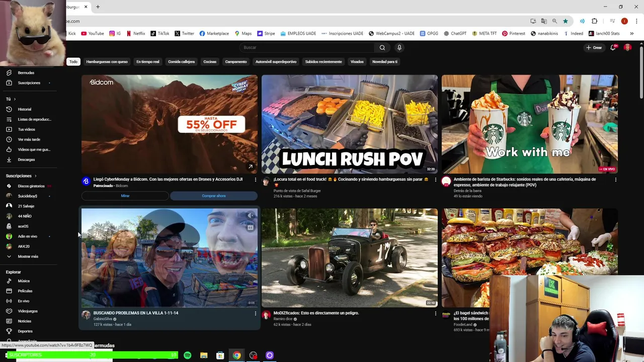The image size is (644, 362).
Task: Select the Automóvil superdeportivo chip
Action: (276, 62)
